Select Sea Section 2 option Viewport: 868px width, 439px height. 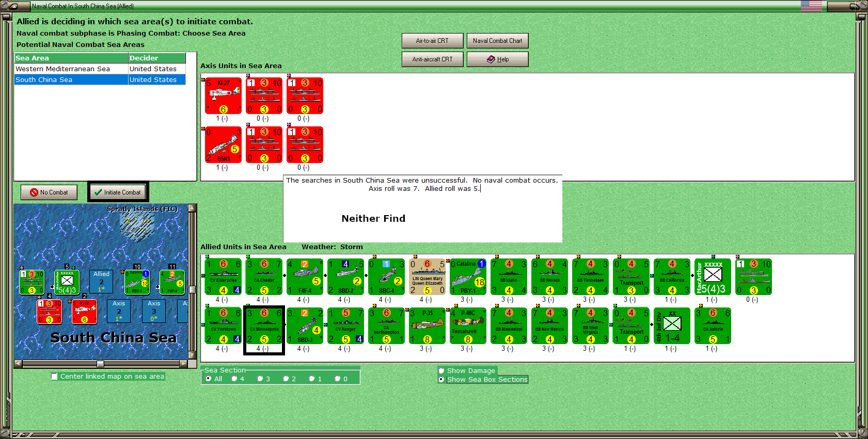tap(286, 379)
